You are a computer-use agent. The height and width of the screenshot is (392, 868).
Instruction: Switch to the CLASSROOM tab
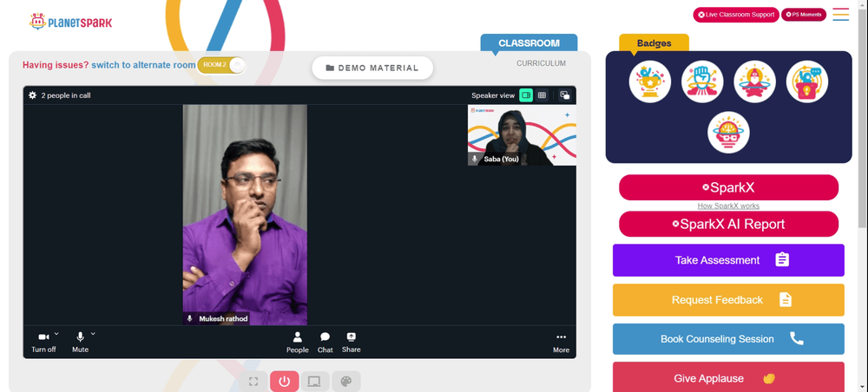[529, 43]
